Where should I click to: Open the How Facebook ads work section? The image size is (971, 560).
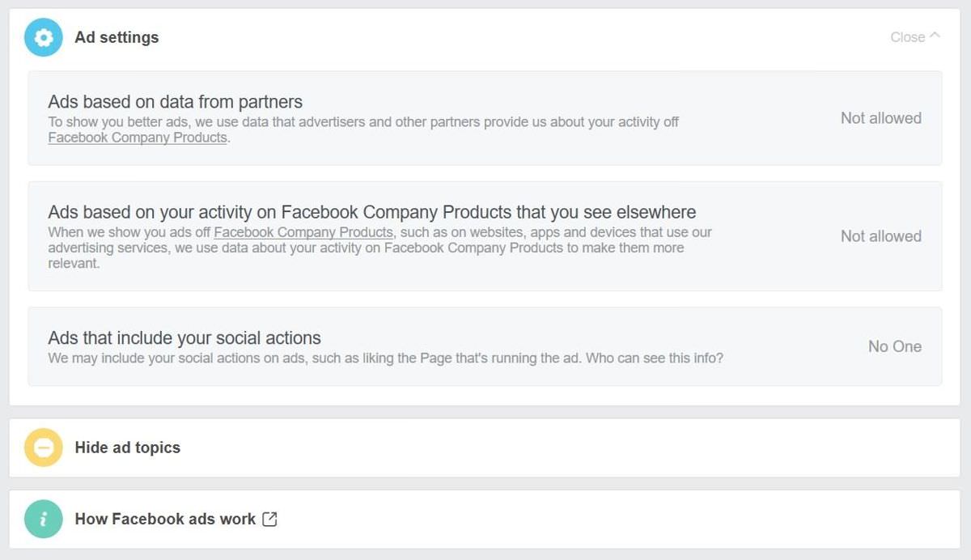pyautogui.click(x=485, y=519)
